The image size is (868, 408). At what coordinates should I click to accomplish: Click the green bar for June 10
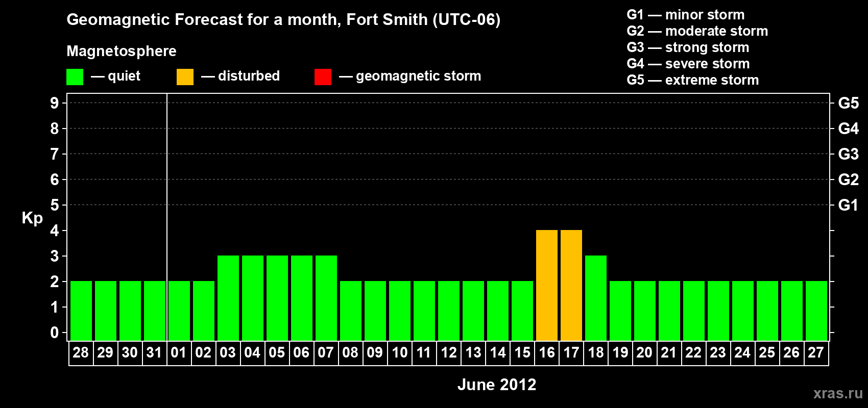[400, 311]
